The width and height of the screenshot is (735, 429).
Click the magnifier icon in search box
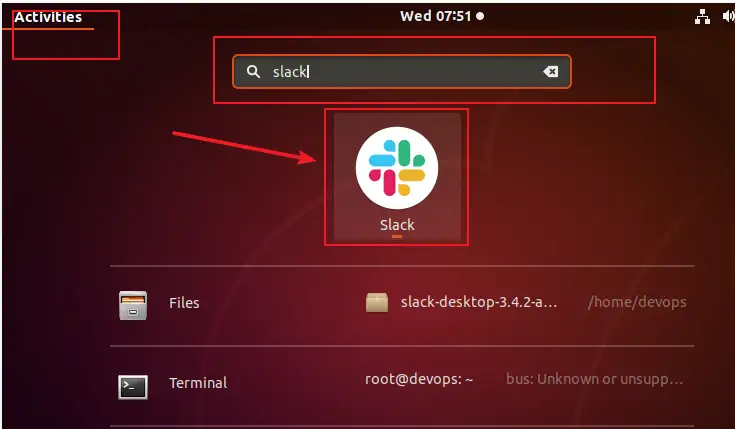pyautogui.click(x=253, y=72)
